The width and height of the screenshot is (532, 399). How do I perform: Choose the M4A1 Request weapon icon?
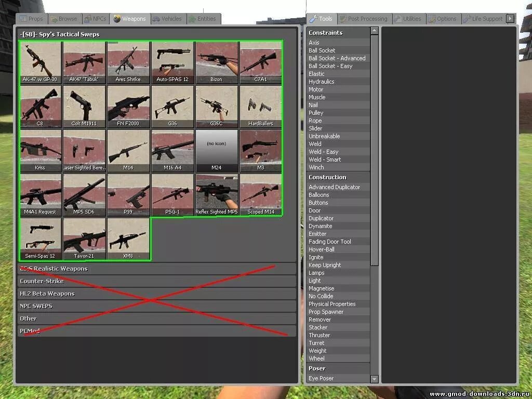[41, 195]
